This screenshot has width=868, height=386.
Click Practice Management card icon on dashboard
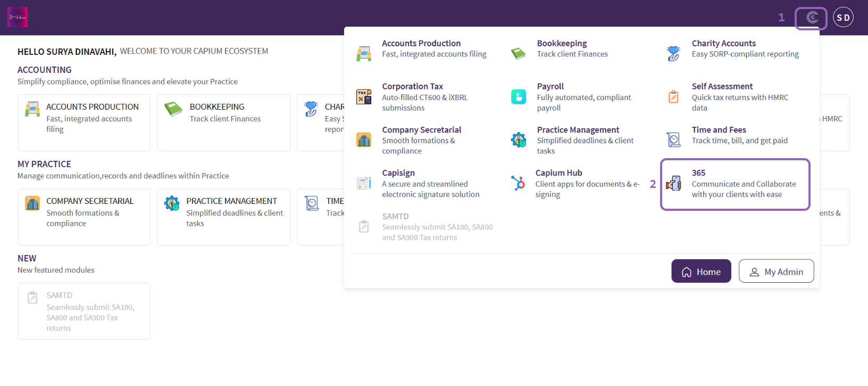point(172,203)
